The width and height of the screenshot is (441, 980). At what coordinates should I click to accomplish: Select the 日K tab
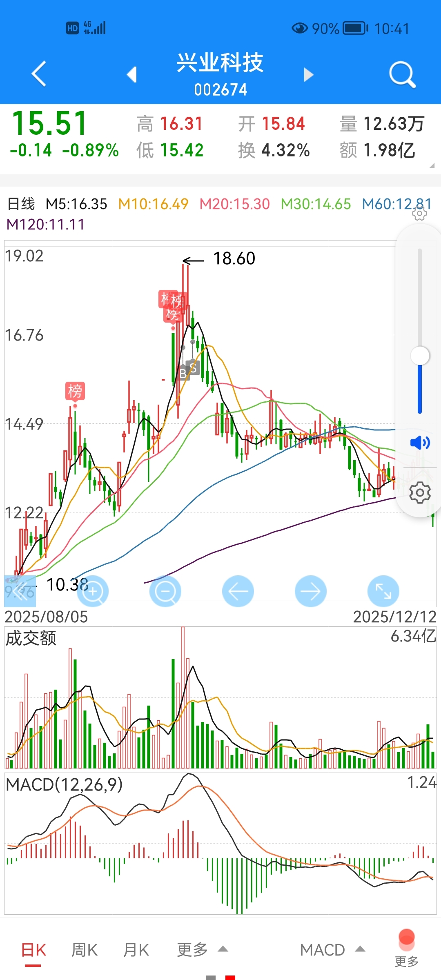[x=33, y=950]
